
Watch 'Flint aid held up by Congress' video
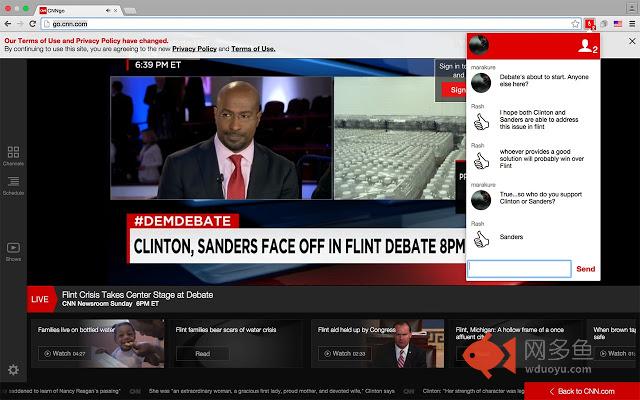tap(345, 353)
